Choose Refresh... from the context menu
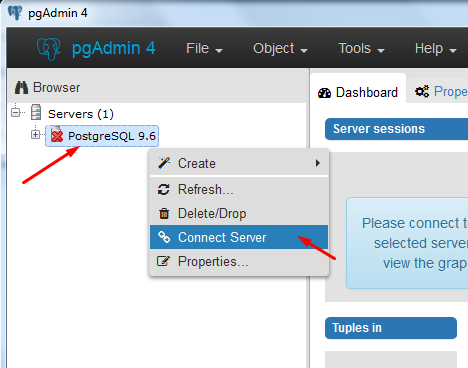Image resolution: width=468 pixels, height=368 pixels. (x=239, y=189)
